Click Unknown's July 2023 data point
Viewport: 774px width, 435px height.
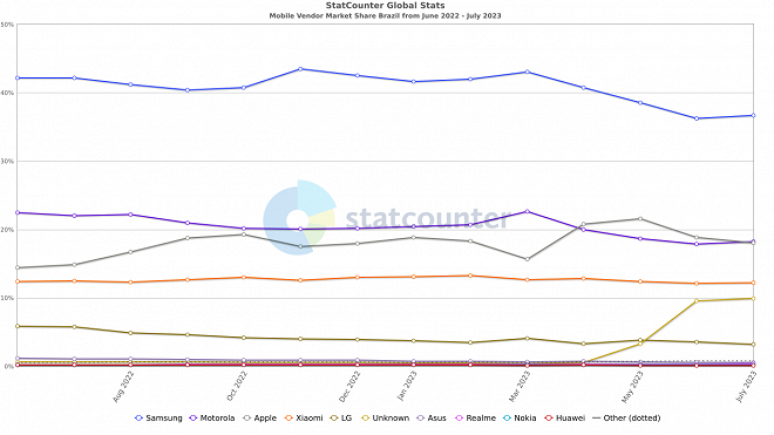[x=753, y=298]
